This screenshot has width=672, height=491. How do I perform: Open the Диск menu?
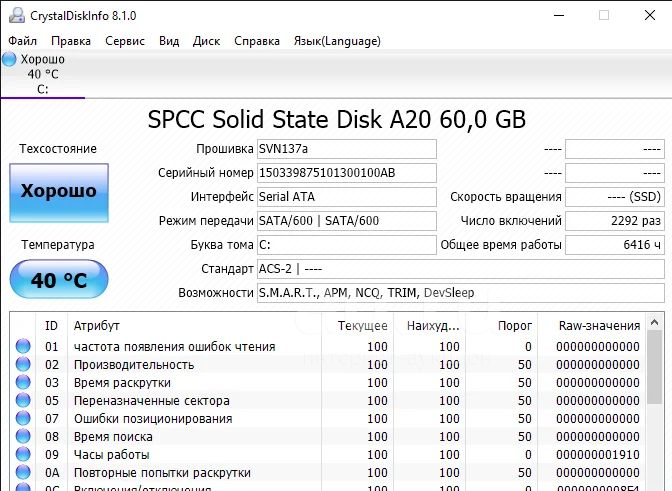(x=206, y=41)
